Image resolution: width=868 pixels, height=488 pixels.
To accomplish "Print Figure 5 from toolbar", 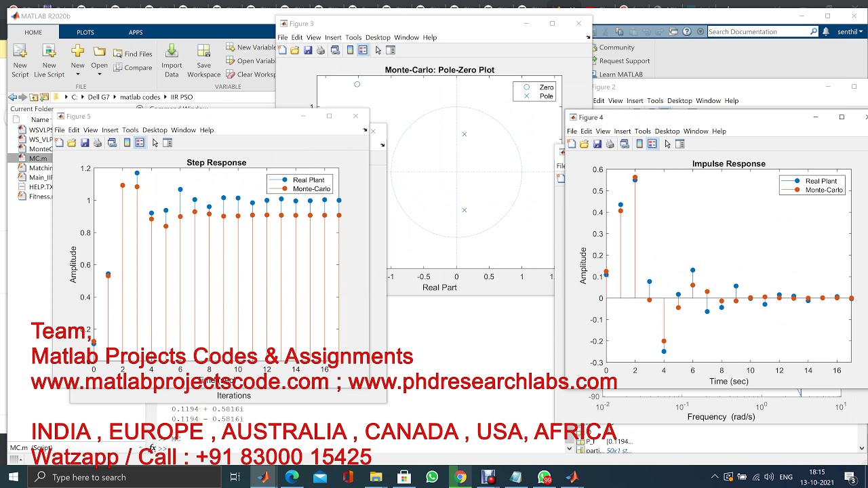I will coord(98,143).
